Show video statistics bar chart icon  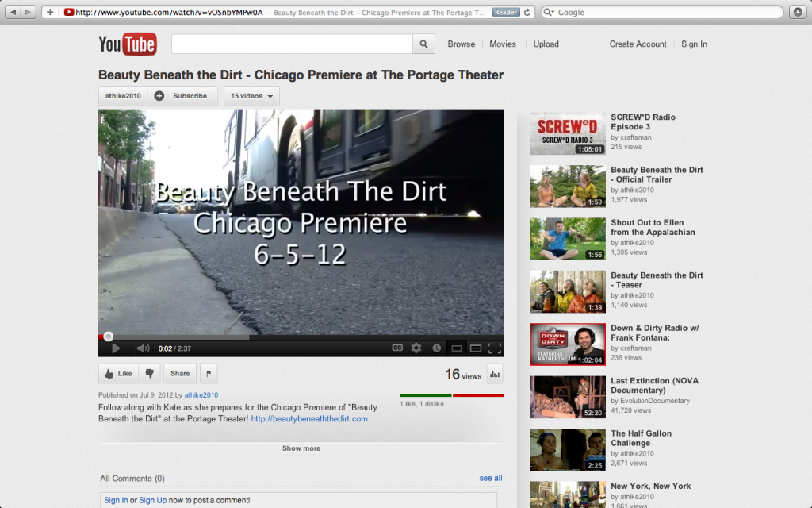click(495, 375)
